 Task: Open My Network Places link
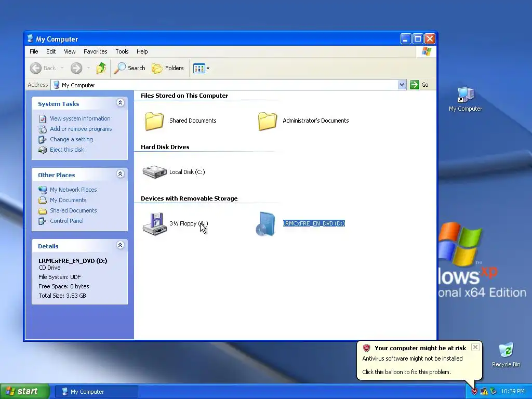[73, 190]
